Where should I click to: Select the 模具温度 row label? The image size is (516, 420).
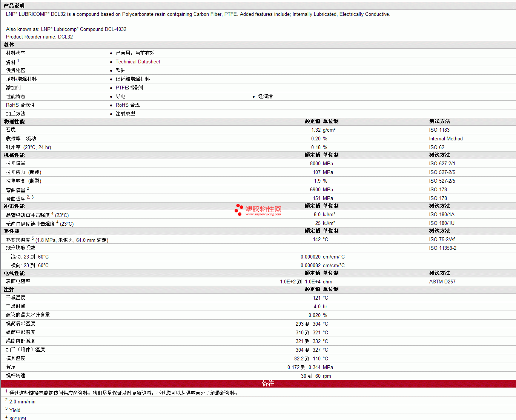click(16, 358)
